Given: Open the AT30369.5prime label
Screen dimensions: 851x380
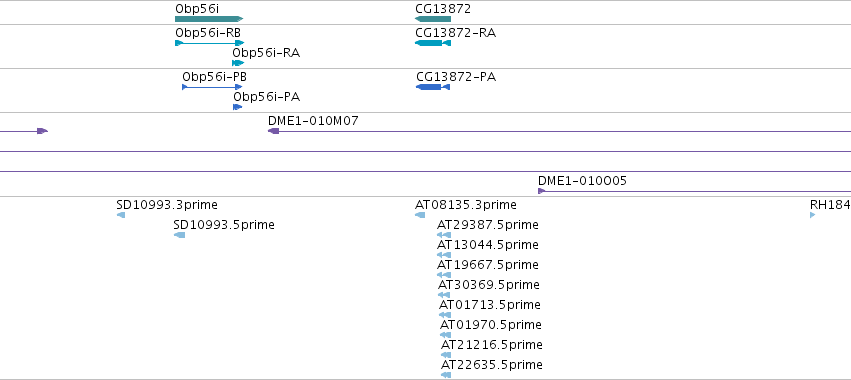Looking at the screenshot, I should click(489, 285).
